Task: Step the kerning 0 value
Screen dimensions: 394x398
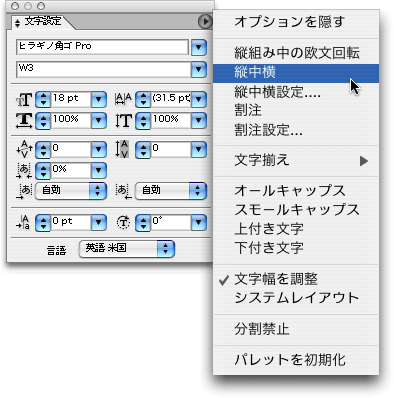Action: 43,150
